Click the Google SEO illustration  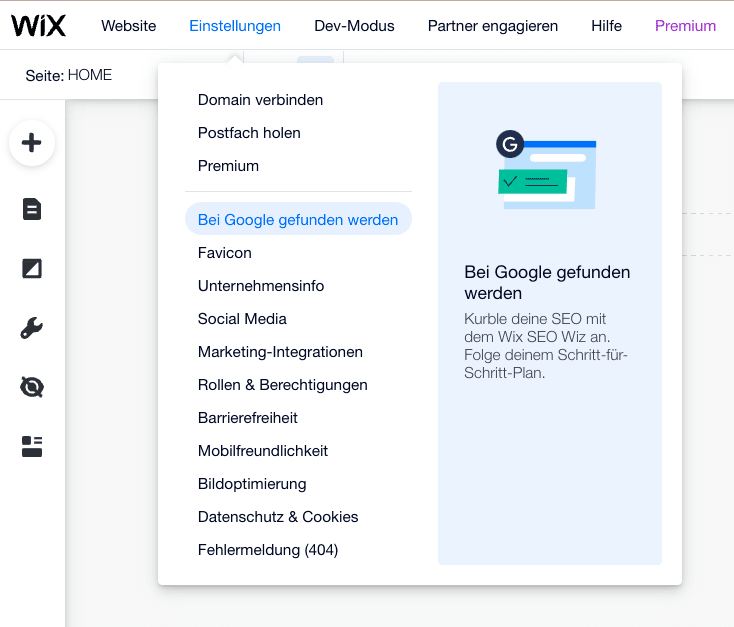point(546,170)
